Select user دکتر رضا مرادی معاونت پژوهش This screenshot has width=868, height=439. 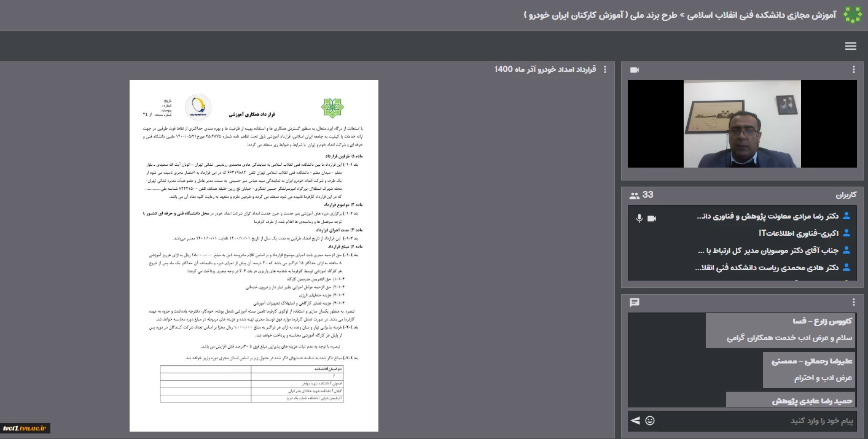pos(768,216)
